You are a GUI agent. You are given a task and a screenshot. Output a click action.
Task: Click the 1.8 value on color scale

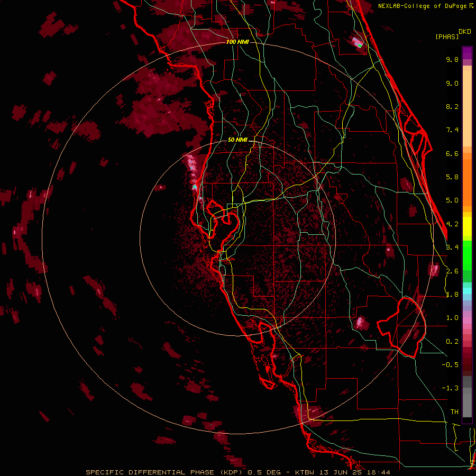click(x=452, y=295)
